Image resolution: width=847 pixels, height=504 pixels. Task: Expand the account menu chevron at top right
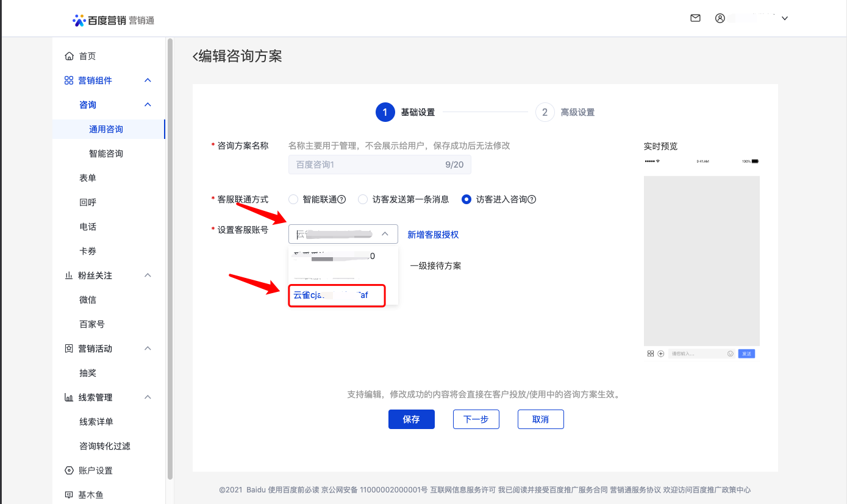(x=784, y=18)
